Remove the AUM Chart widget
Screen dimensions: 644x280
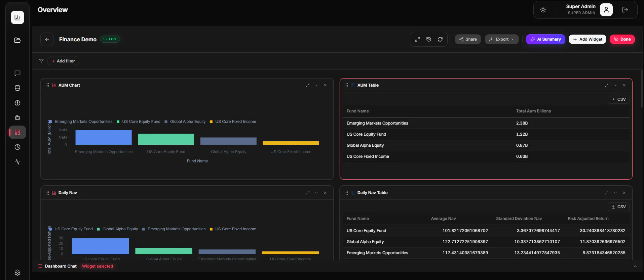[x=325, y=85]
